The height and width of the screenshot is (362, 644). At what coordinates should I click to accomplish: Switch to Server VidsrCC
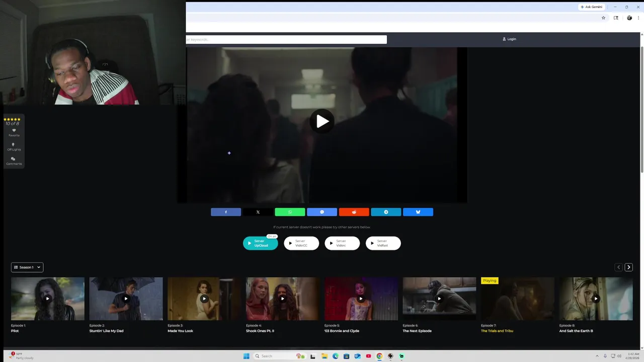pyautogui.click(x=301, y=243)
